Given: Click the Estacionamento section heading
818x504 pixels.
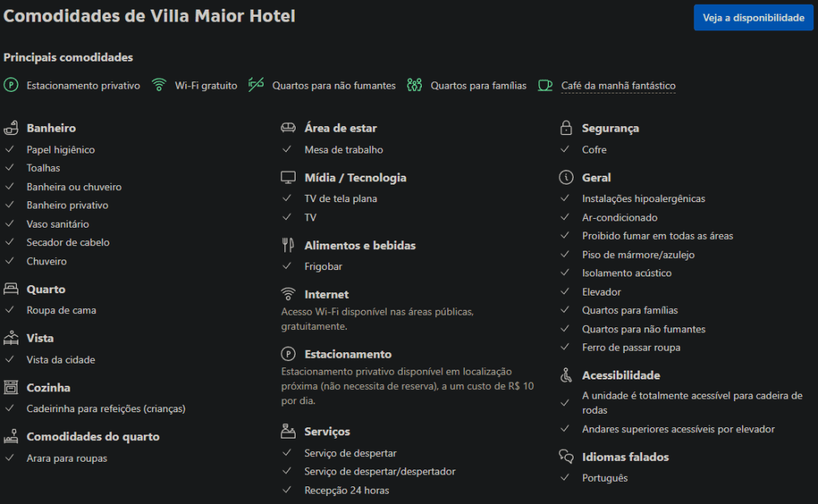Looking at the screenshot, I should 347,354.
